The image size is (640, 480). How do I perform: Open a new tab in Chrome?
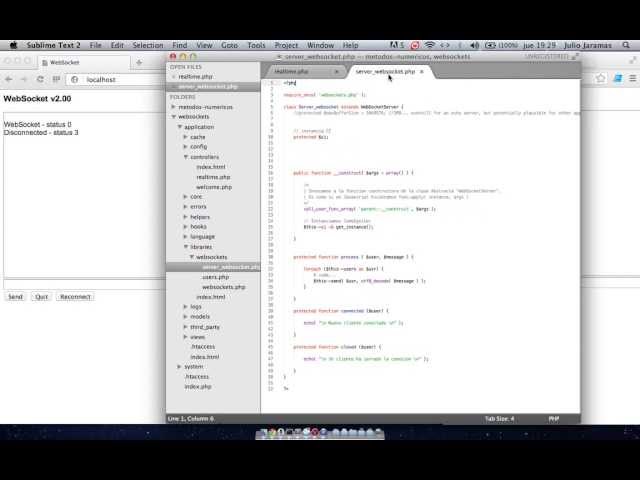click(139, 62)
